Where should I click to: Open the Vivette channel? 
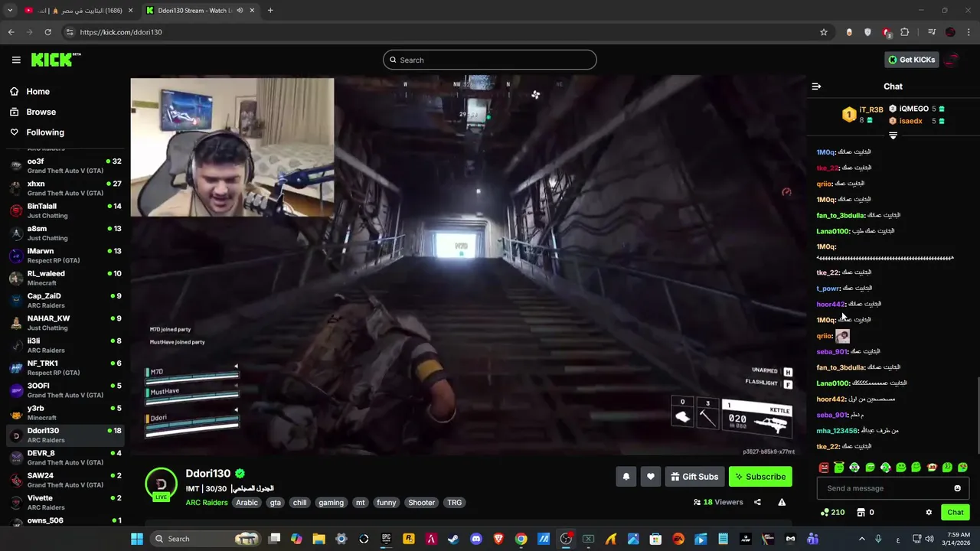[65, 502]
